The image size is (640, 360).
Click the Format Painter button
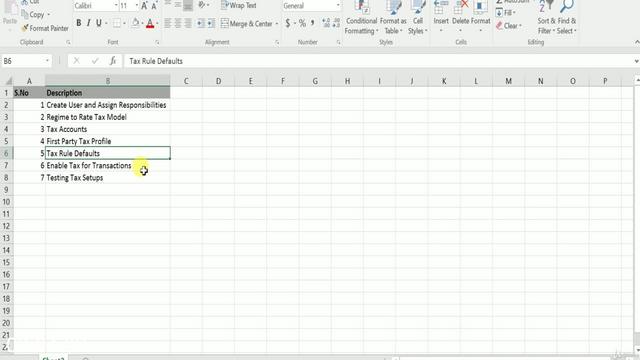coord(45,28)
